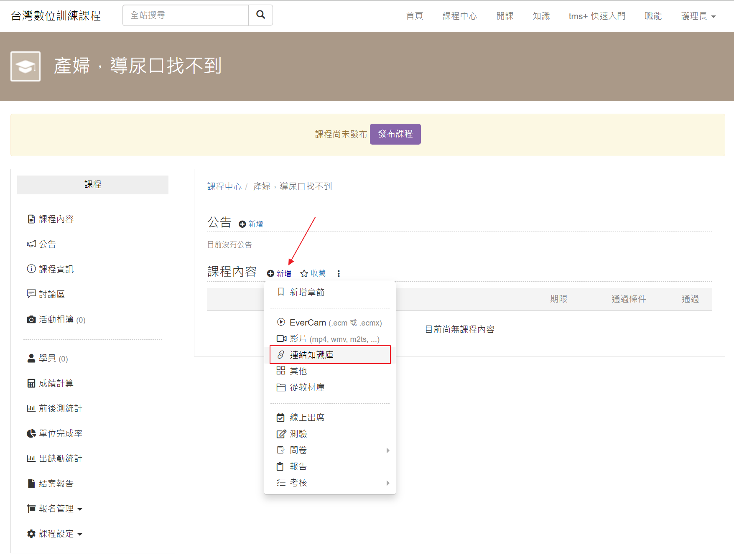Click the 台灣數位訓練課程 site title
The width and height of the screenshot is (734, 560).
pos(56,15)
